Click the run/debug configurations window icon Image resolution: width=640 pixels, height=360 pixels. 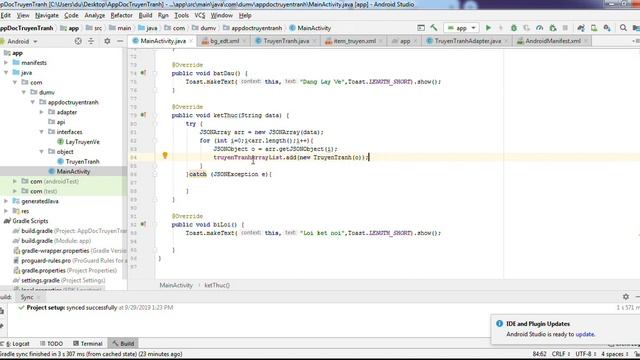(421, 28)
